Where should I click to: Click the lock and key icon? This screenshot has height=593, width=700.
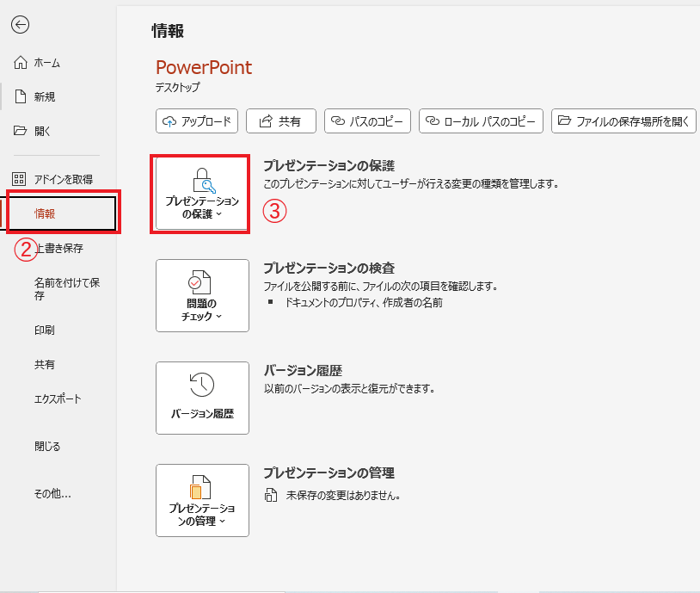coord(204,181)
